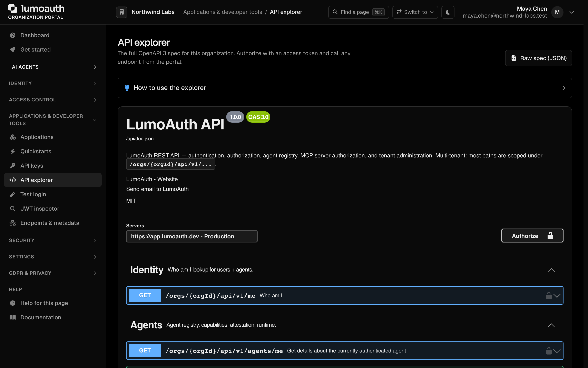Open Help for this page

tap(53, 303)
